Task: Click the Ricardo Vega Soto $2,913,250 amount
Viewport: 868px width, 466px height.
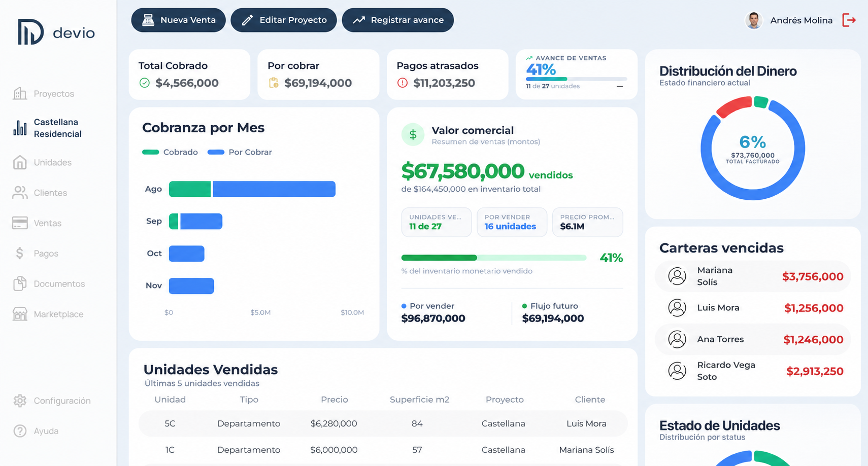Action: (815, 371)
